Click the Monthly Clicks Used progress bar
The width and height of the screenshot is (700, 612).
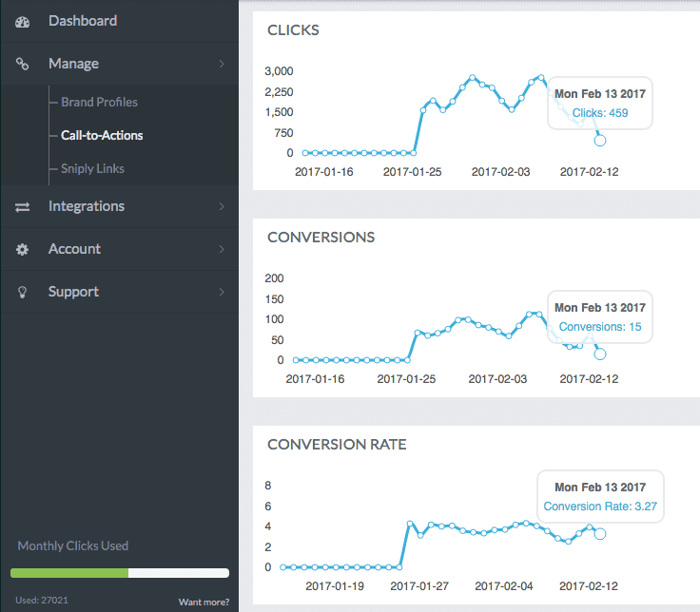120,573
